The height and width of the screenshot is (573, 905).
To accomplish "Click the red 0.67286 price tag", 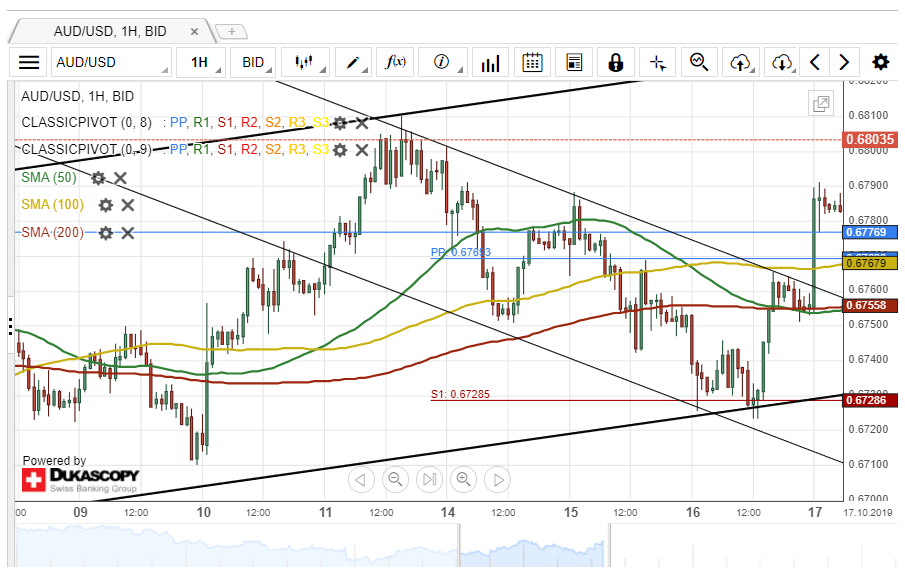I will (x=870, y=400).
